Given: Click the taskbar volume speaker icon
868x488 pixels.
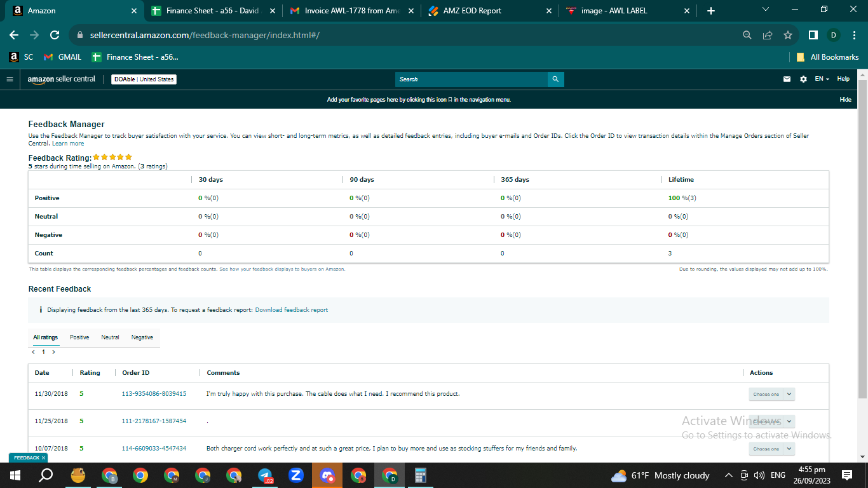Looking at the screenshot, I should 758,475.
